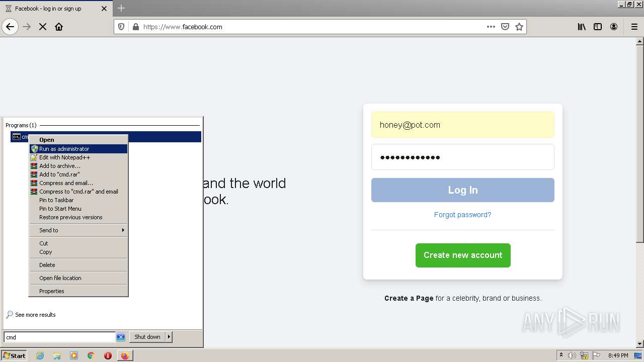Click the cmd search input field

click(x=60, y=337)
